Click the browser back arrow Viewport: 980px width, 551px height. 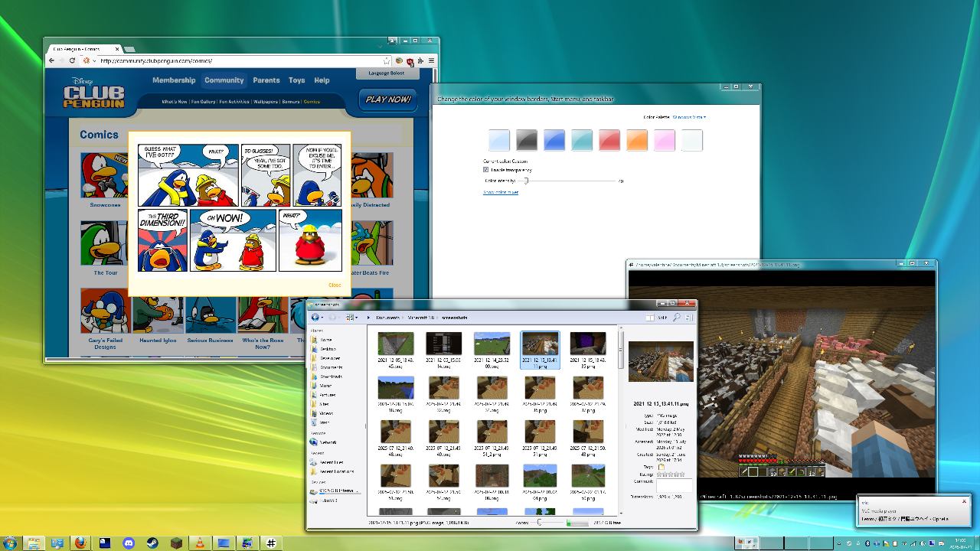51,60
